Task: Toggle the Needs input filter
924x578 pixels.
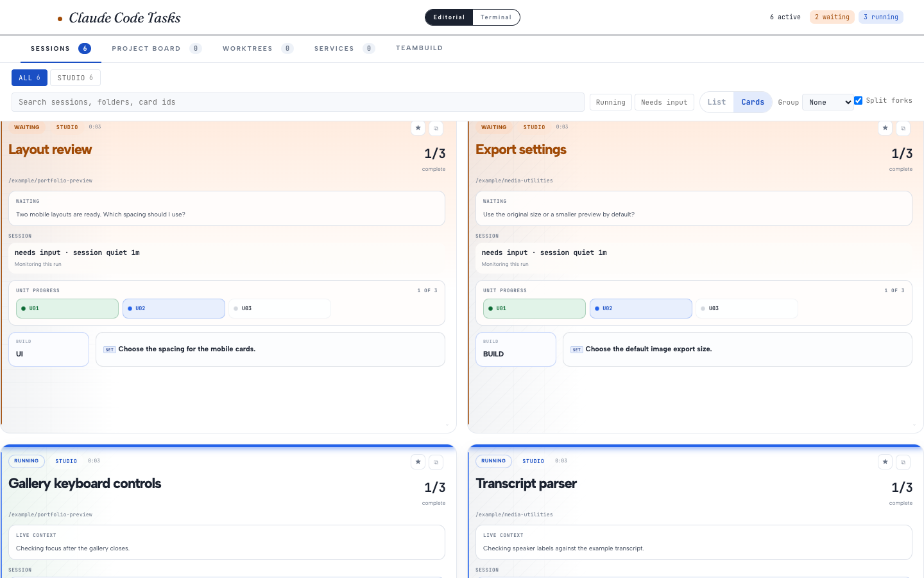Action: 664,102
